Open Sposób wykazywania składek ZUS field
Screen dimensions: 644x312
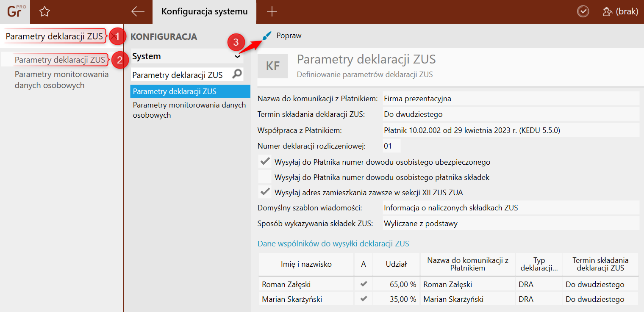click(x=511, y=223)
